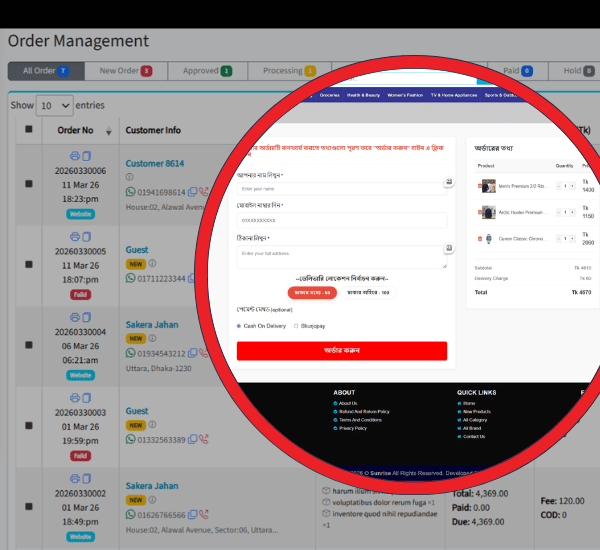
Task: Toggle select-all checkbox in table header
Action: 29,129
